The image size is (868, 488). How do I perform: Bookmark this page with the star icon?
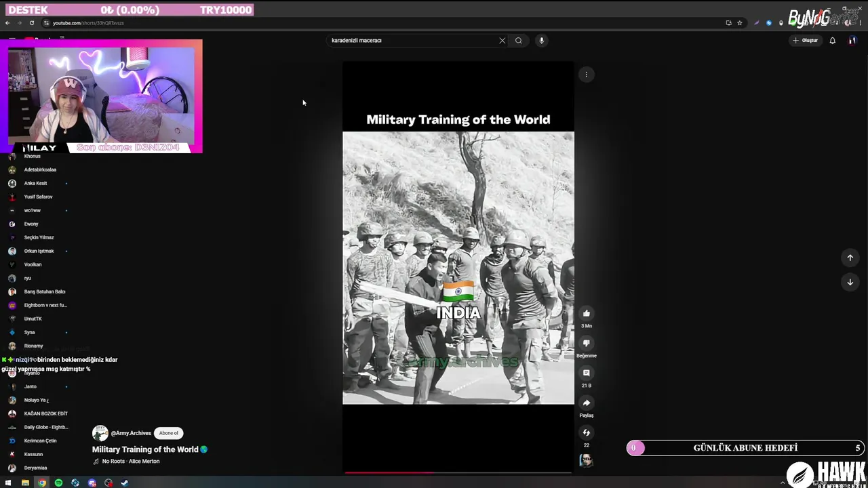pos(740,23)
